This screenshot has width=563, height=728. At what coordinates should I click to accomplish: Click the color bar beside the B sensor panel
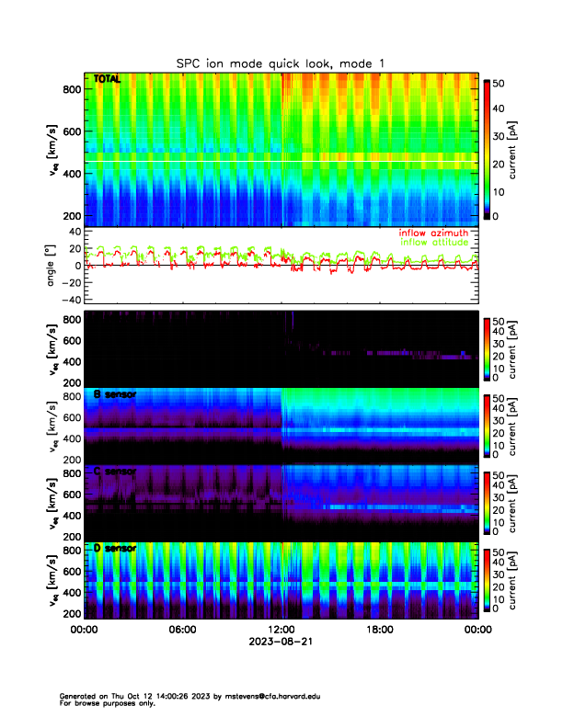tap(488, 425)
